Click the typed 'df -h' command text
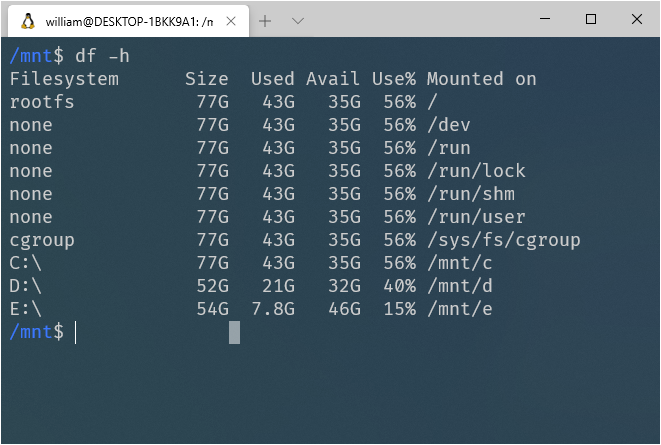This screenshot has height=445, width=661. click(102, 56)
